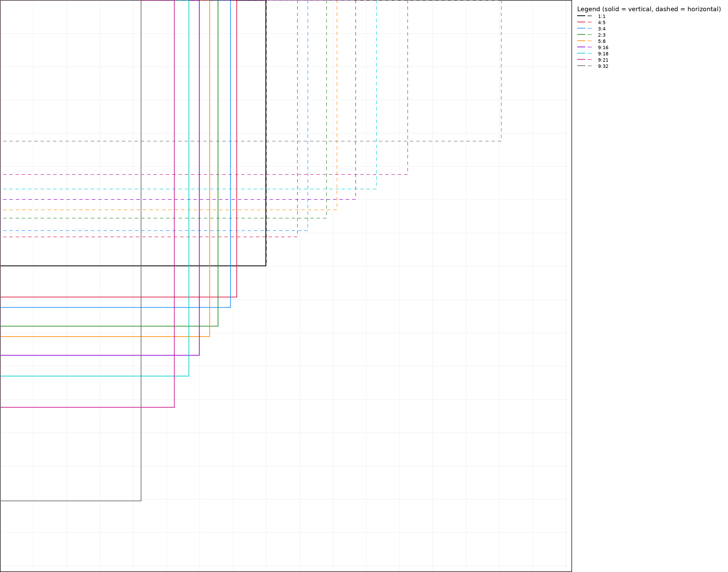Screen dimensions: 728x572
Task: Click the legend title text
Action: tap(649, 9)
